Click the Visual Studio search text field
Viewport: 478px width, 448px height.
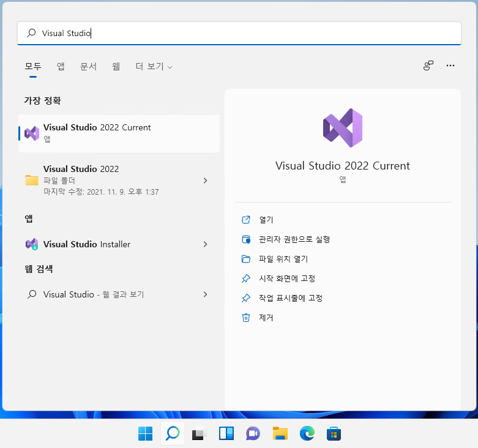point(239,33)
